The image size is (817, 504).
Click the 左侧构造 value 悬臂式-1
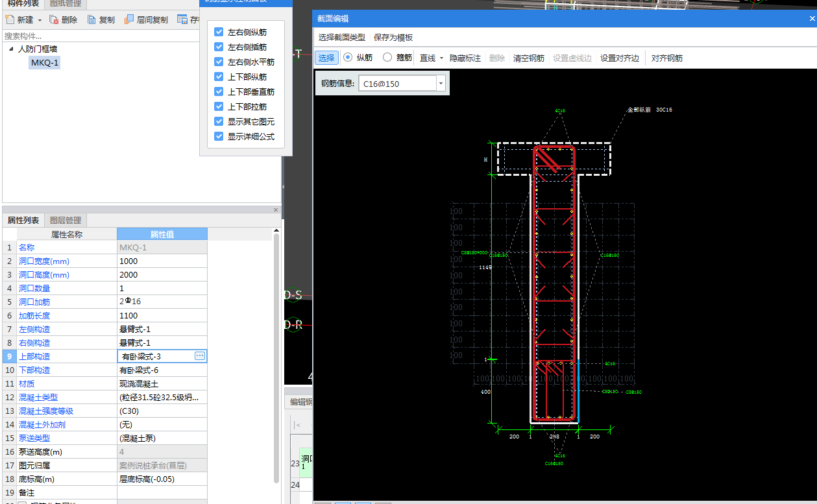162,329
